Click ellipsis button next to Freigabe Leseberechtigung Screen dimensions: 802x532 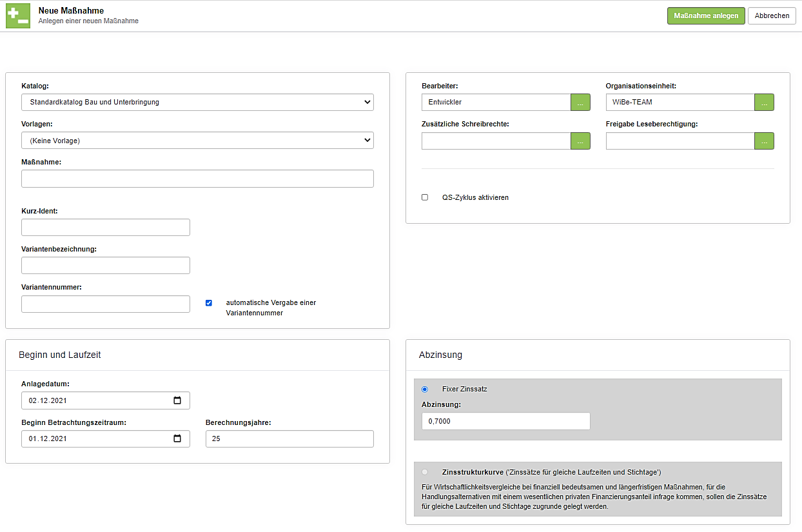[x=764, y=141]
